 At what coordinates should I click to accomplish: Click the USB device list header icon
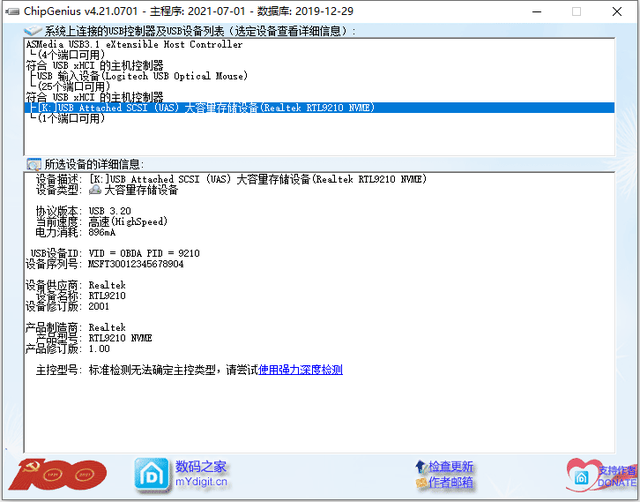point(33,31)
